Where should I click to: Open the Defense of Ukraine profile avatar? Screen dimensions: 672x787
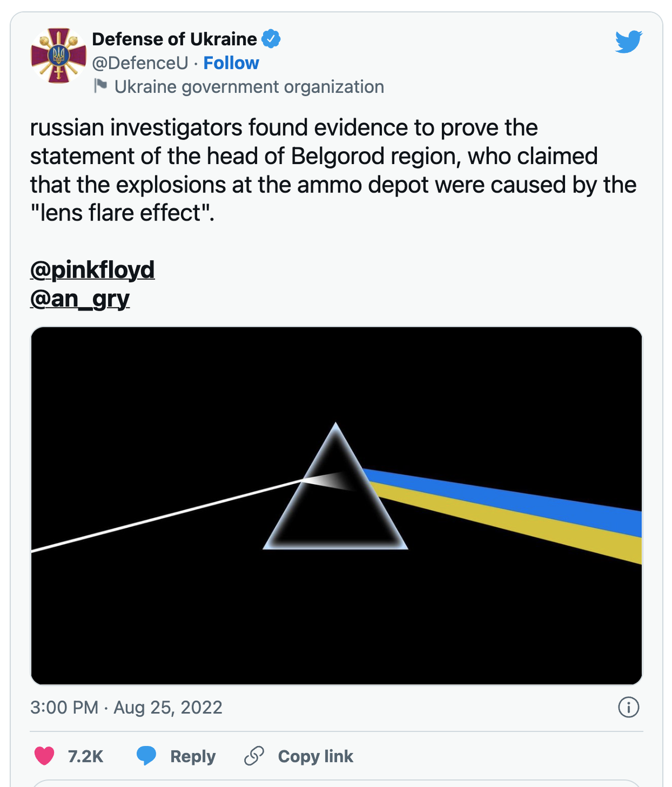[x=58, y=56]
